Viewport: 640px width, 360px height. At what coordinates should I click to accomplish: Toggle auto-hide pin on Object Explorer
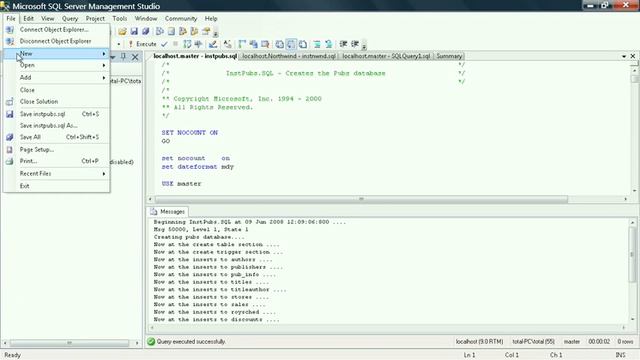click(x=123, y=57)
